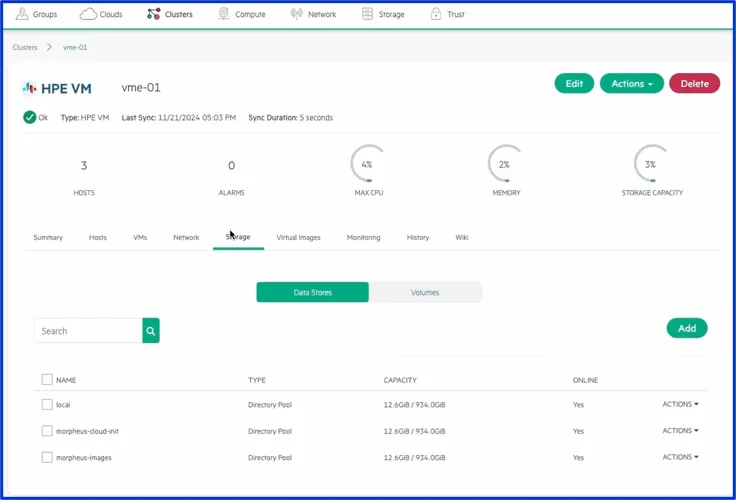Click the local datastore name

coord(63,405)
